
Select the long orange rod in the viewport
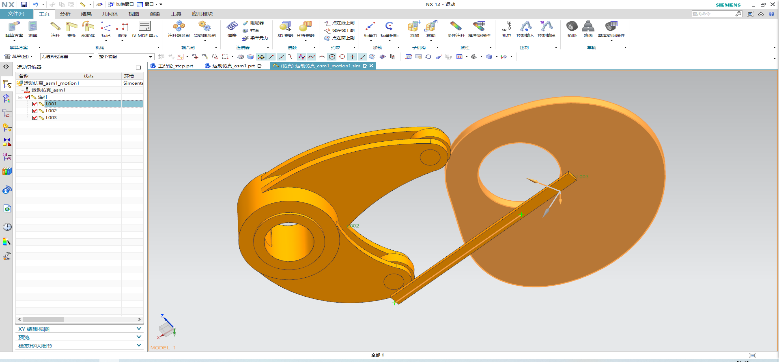(484, 237)
